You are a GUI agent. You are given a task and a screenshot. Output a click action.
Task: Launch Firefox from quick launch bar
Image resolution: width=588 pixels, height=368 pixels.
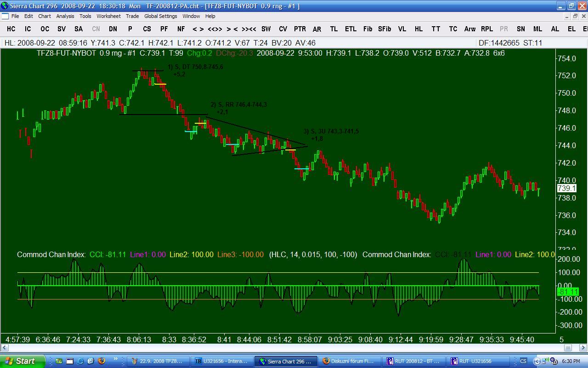point(102,361)
